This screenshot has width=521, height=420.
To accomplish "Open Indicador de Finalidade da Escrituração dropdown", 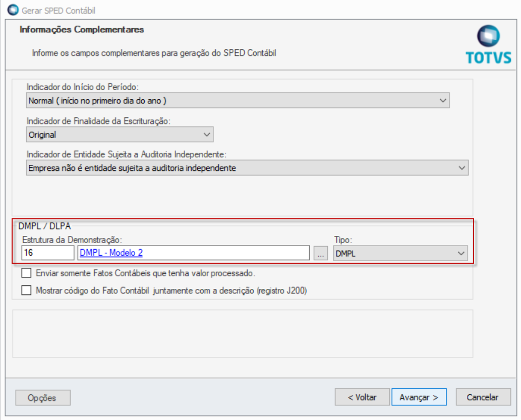I will click(120, 135).
